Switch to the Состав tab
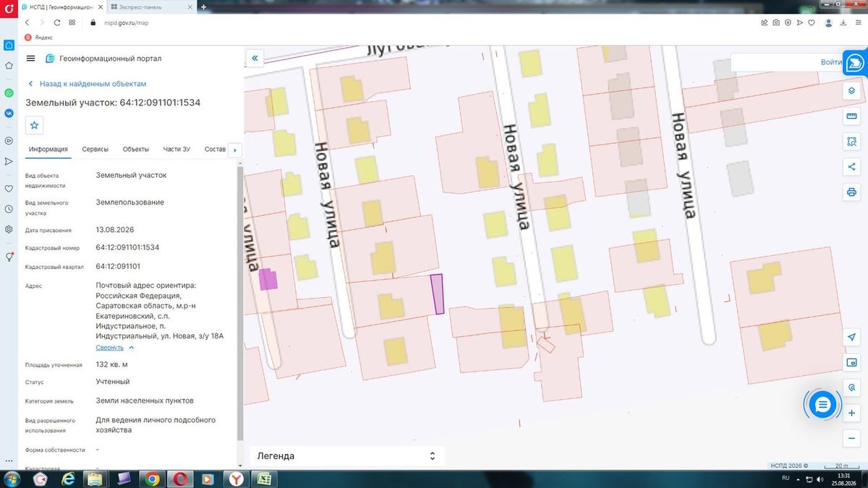 (x=216, y=150)
